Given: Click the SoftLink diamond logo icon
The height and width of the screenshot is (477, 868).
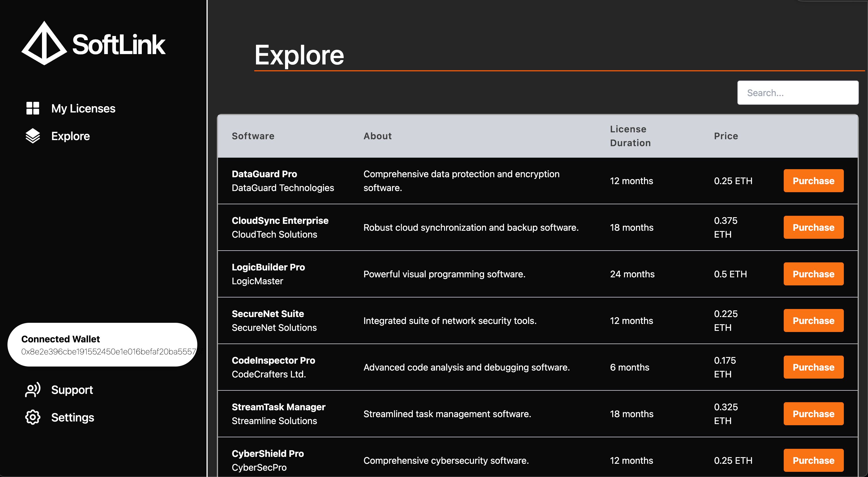Looking at the screenshot, I should pyautogui.click(x=44, y=43).
